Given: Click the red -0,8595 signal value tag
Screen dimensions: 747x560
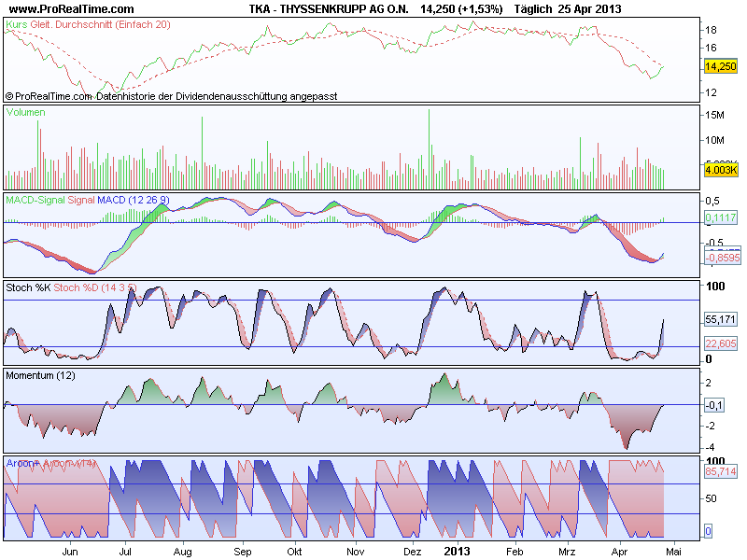Looking at the screenshot, I should pos(723,258).
